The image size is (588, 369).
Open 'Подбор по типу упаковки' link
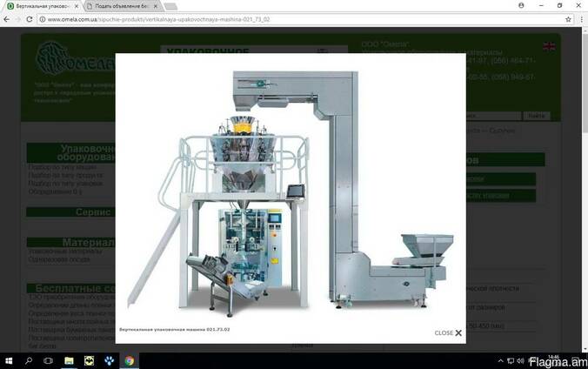tap(65, 184)
